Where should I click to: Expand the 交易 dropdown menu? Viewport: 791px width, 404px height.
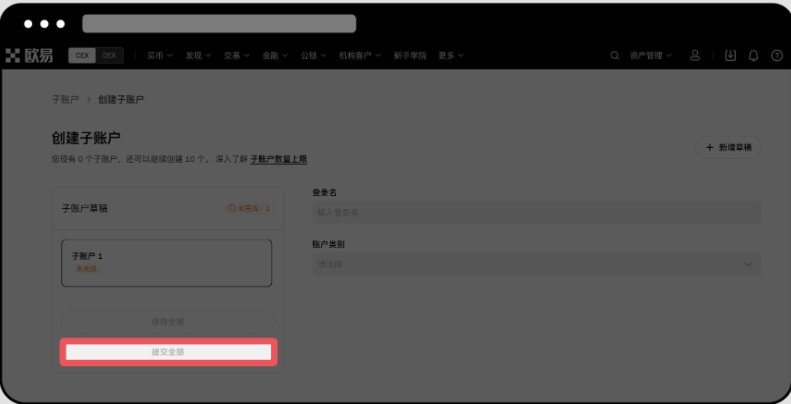[x=237, y=56]
